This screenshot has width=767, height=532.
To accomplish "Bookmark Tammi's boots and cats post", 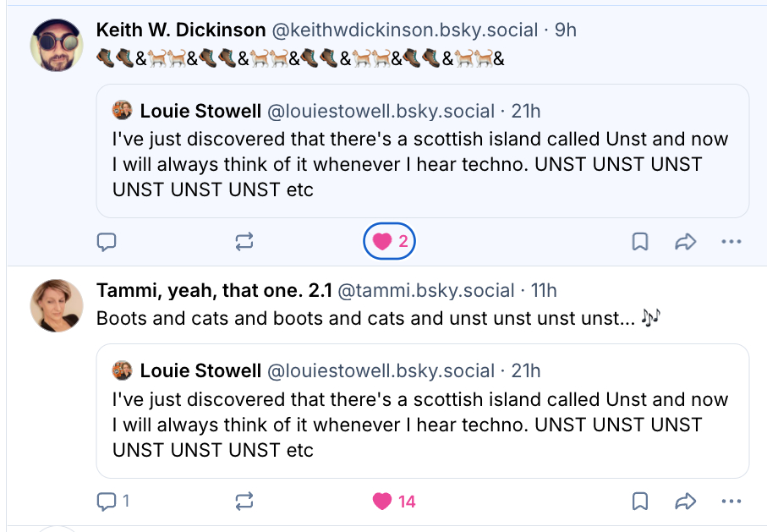I will click(x=640, y=502).
